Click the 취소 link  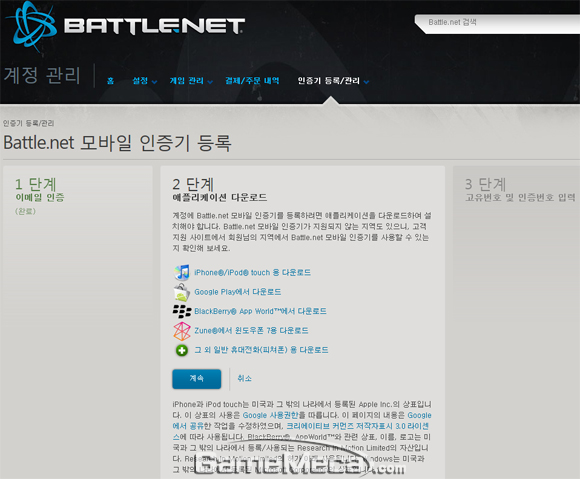[x=244, y=378]
